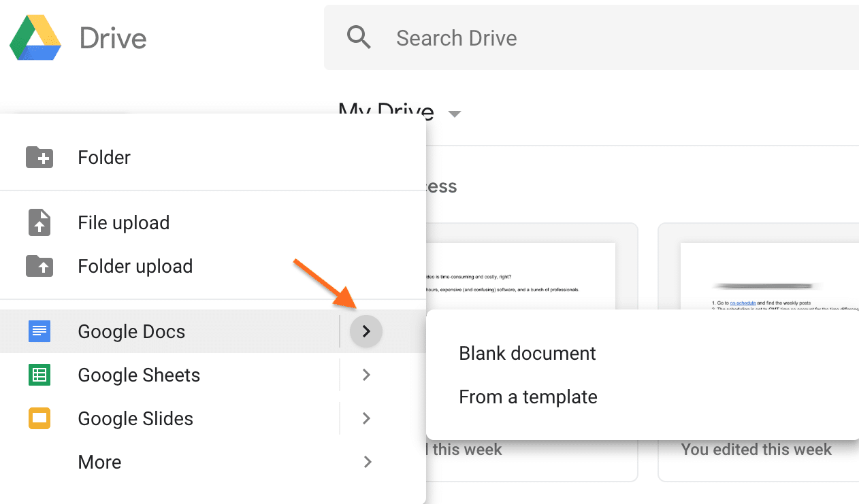Open the document you edited this week

coord(756,449)
